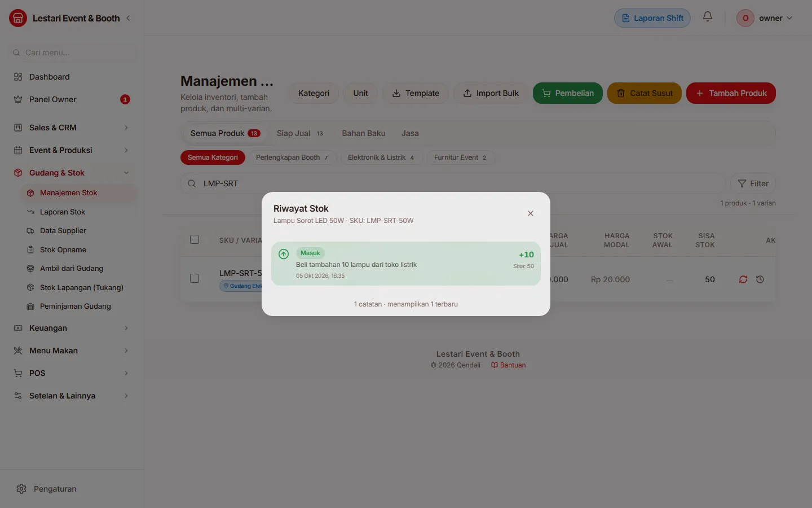Click the Unit button
Image resolution: width=812 pixels, height=508 pixels.
click(x=360, y=93)
